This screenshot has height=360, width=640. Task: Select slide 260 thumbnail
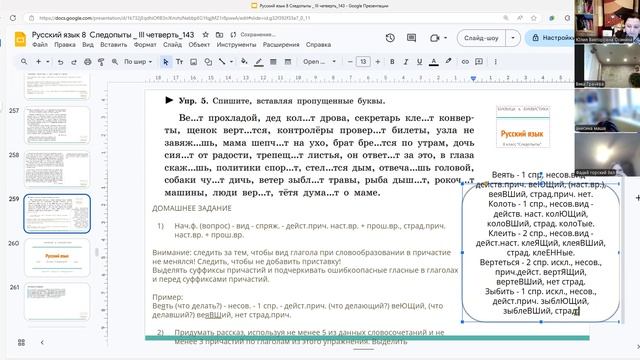pos(57,258)
